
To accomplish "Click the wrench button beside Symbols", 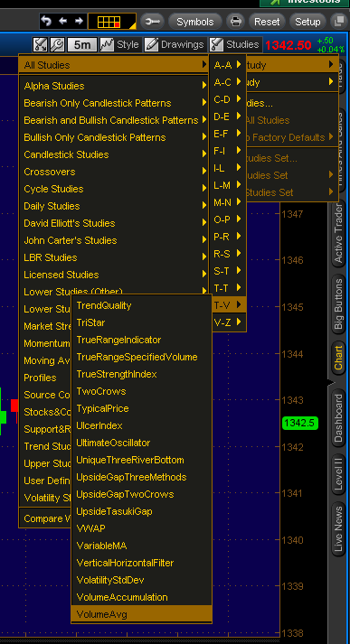I will [x=152, y=22].
